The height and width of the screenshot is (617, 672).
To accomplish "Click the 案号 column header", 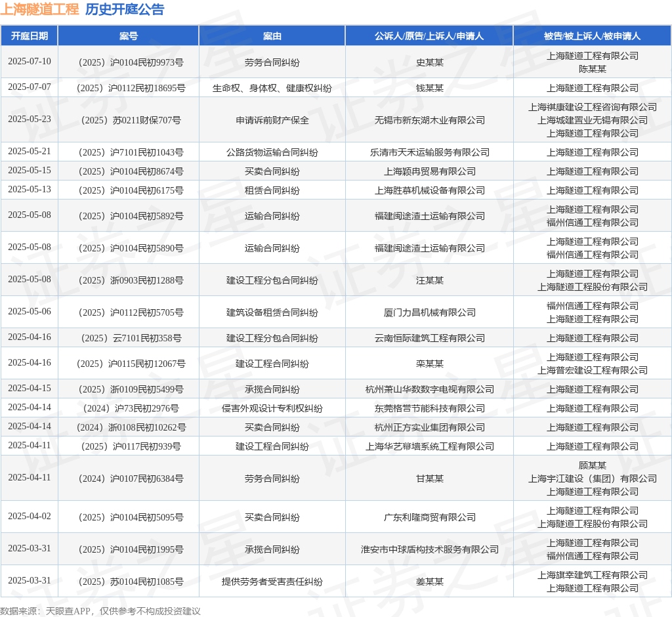I will click(x=129, y=36).
